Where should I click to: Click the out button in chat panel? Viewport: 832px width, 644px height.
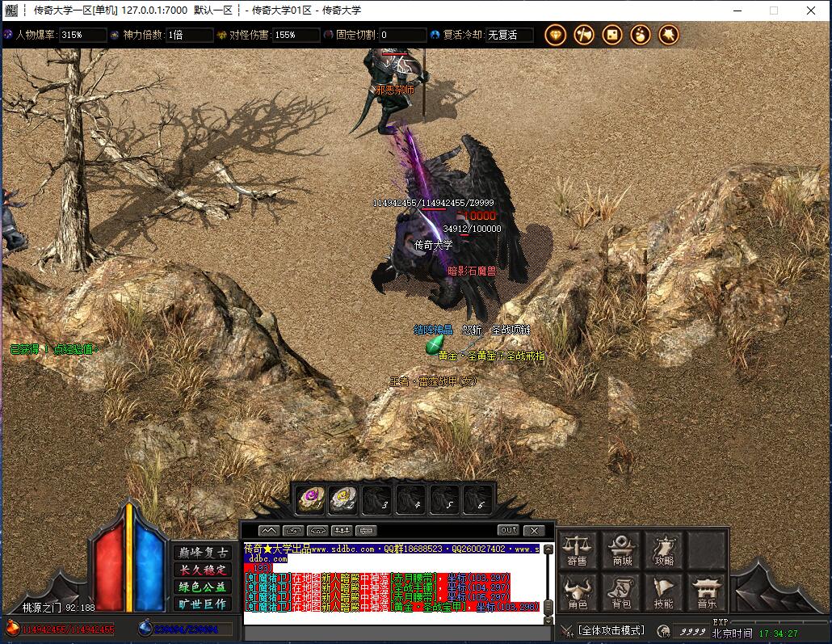[x=508, y=530]
